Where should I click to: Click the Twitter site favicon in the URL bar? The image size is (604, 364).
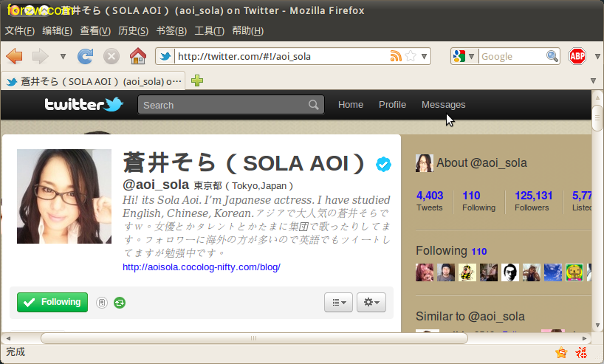click(x=165, y=57)
